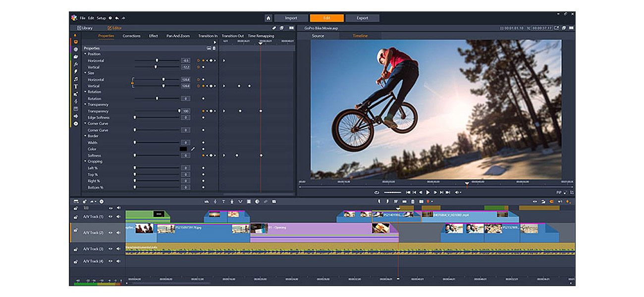Switch to the Transition In tab
Image resolution: width=644 pixels, height=297 pixels.
[x=208, y=36]
